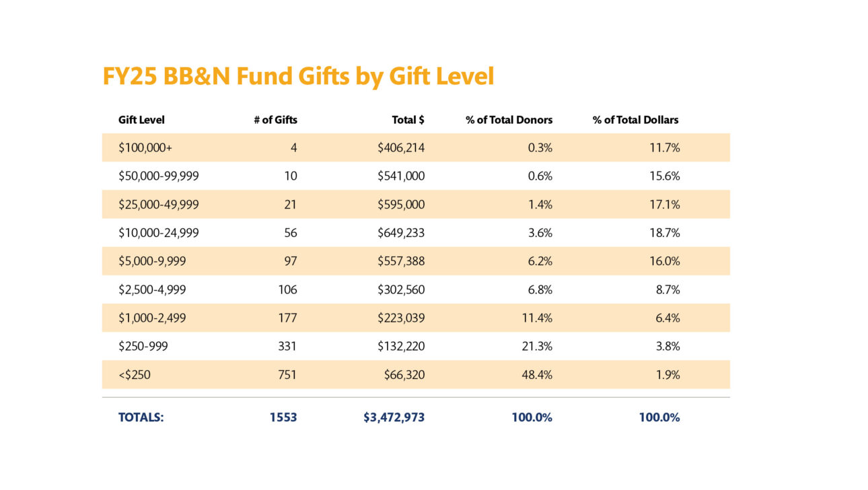Viewport: 868px width, 490px height.
Task: Select the $50,000-99,999 gift level cell
Action: [158, 176]
